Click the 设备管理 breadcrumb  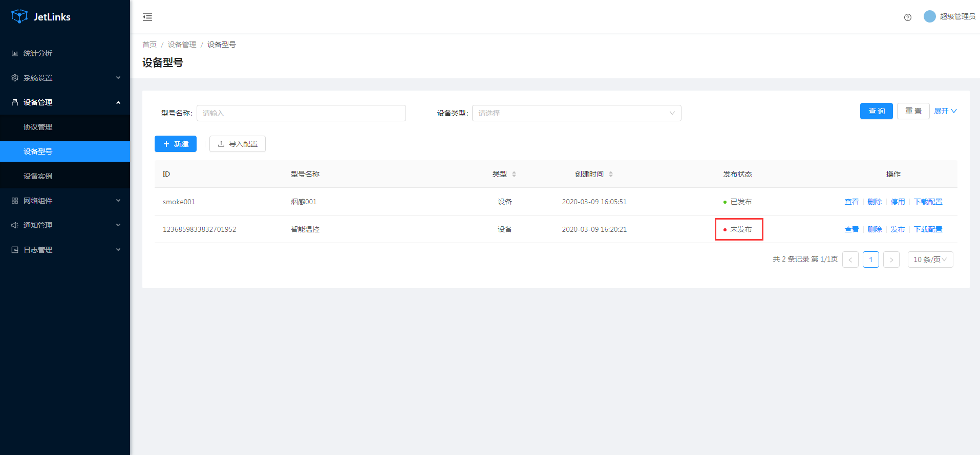(x=182, y=45)
